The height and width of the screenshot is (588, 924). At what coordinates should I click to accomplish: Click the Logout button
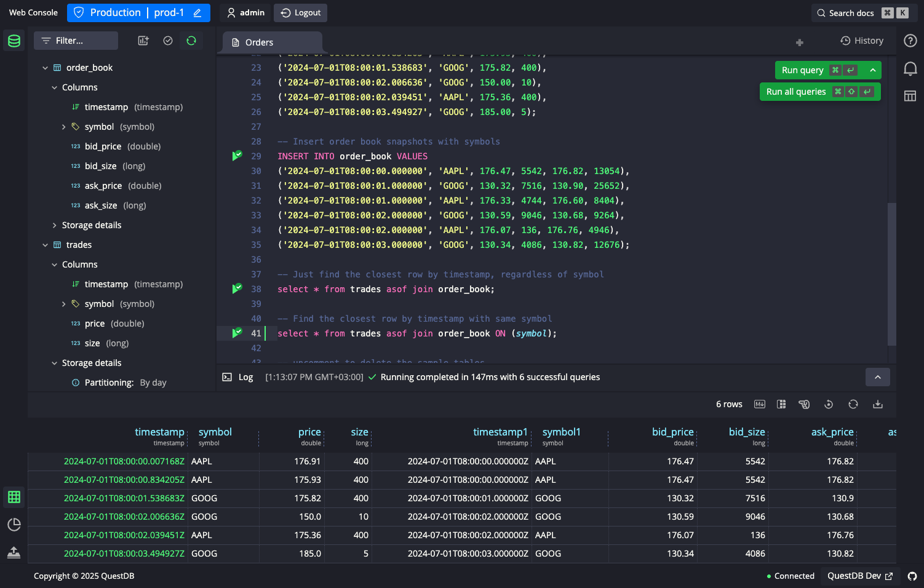[x=300, y=12]
